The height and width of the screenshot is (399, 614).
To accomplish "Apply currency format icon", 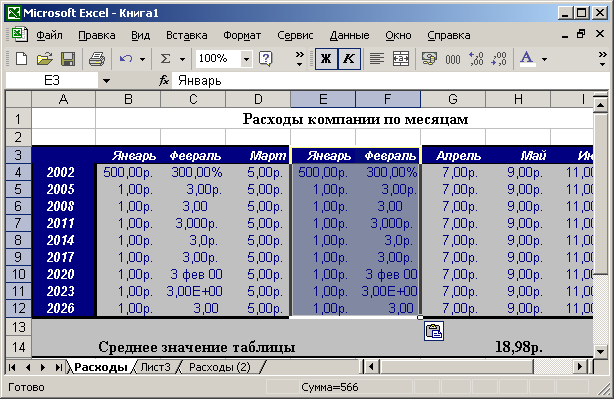I will click(x=430, y=59).
